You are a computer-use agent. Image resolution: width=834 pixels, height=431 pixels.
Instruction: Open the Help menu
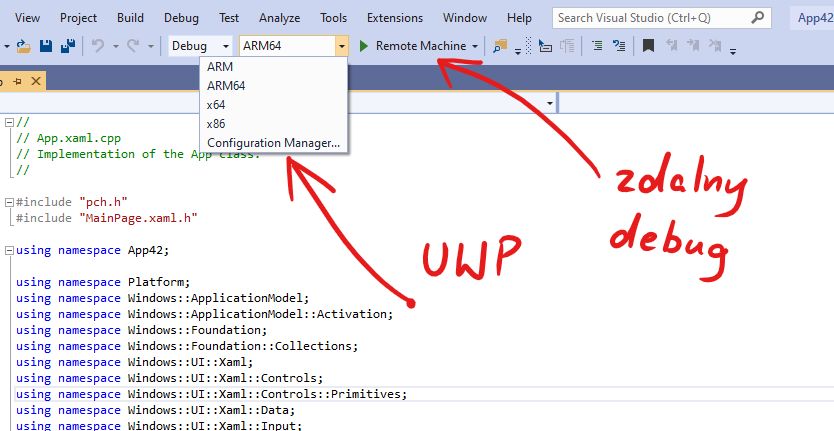click(519, 18)
